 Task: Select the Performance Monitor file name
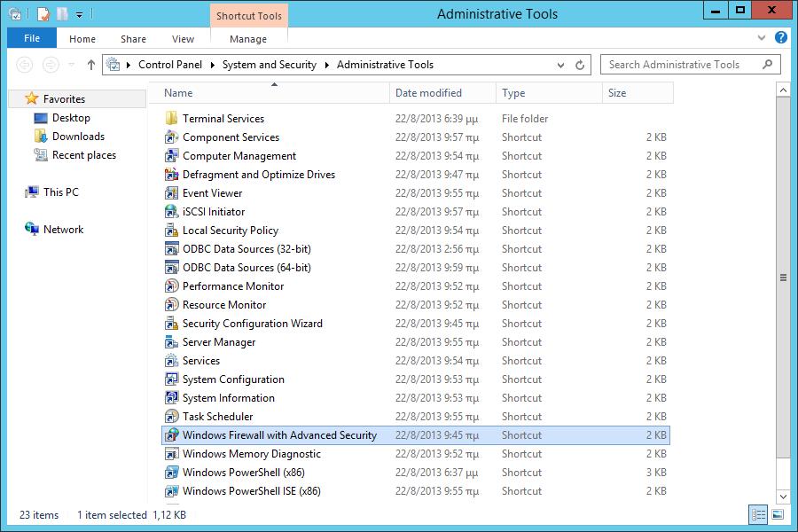point(233,286)
